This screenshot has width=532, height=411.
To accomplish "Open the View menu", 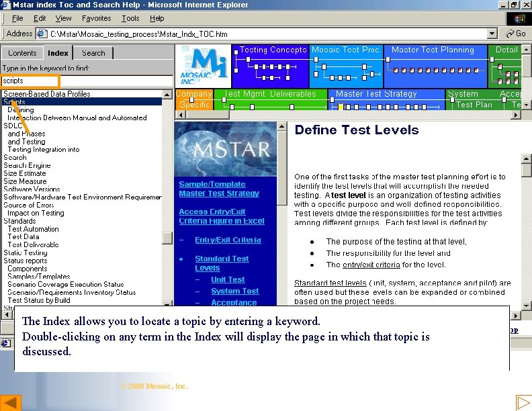I will click(63, 18).
